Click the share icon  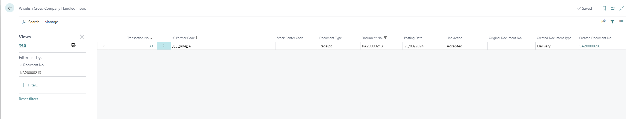click(604, 22)
